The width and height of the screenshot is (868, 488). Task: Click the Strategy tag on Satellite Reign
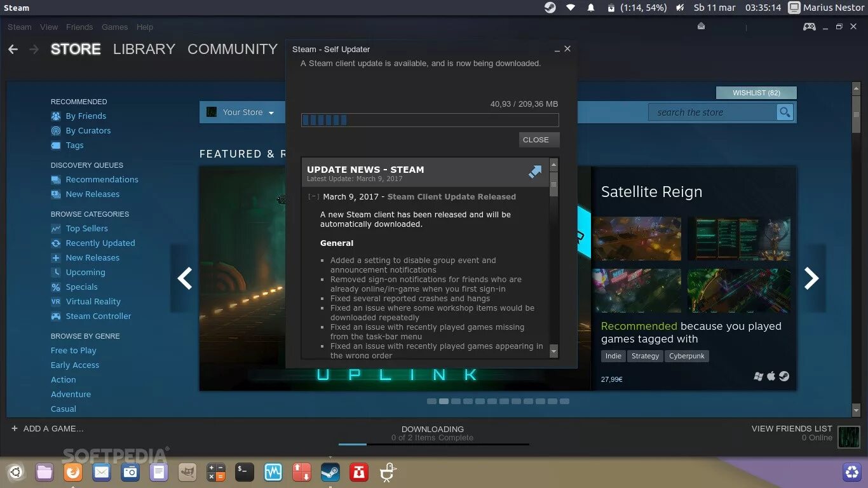[645, 356]
